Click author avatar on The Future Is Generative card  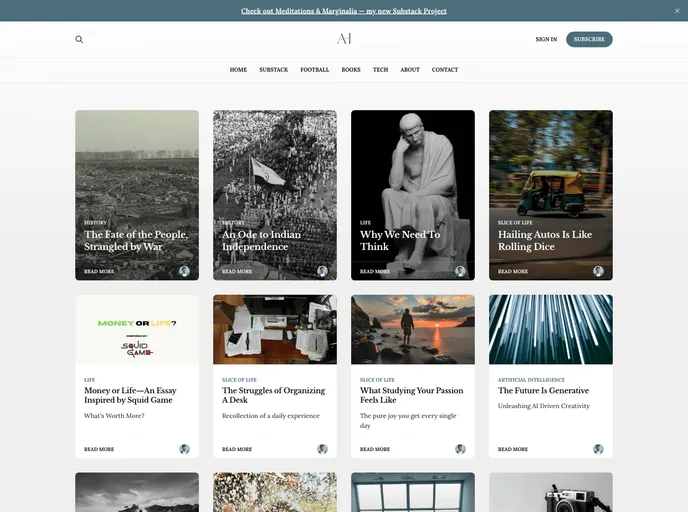click(598, 449)
